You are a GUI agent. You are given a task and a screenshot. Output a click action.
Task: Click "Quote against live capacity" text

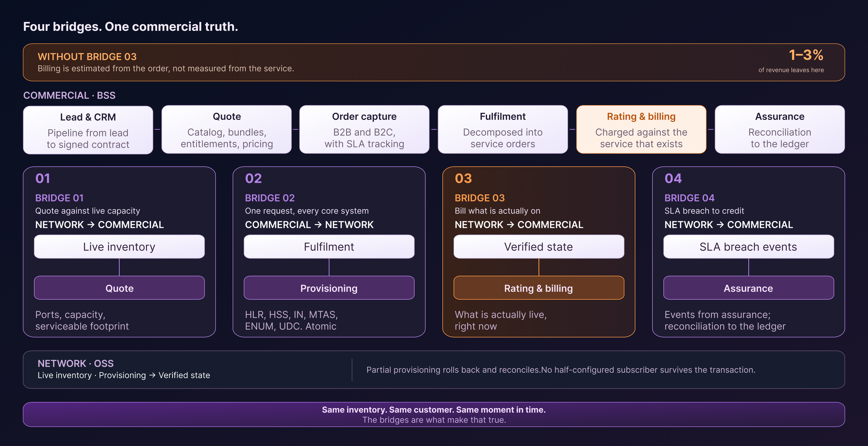(88, 211)
